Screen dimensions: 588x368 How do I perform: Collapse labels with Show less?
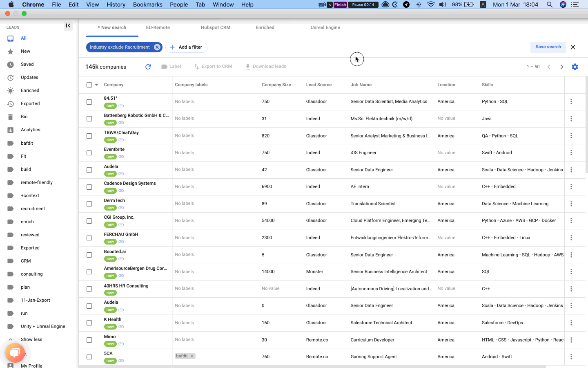(x=31, y=339)
